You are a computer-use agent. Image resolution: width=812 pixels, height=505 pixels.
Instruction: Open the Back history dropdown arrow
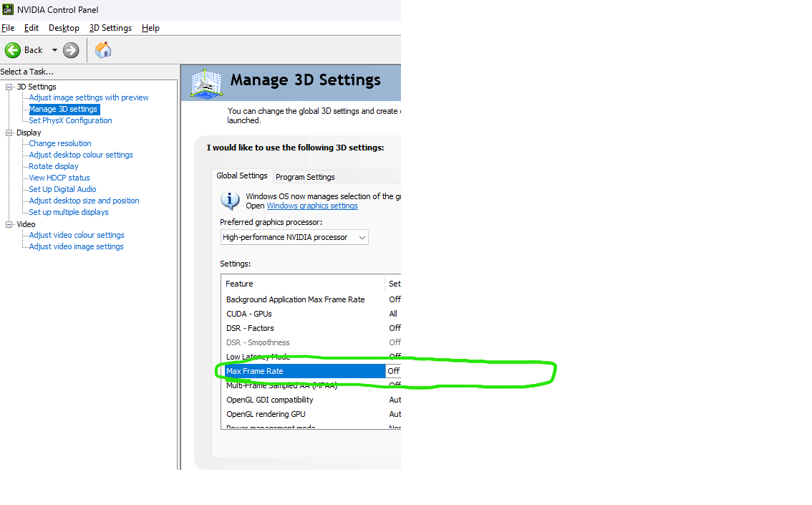[54, 50]
